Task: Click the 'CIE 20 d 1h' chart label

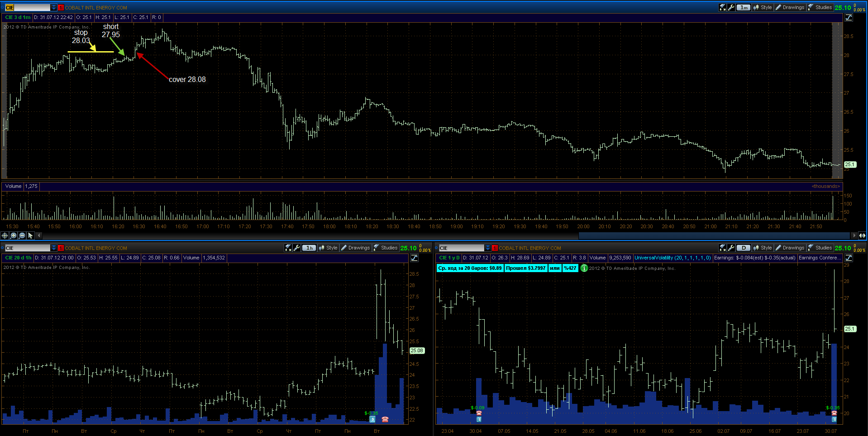Action: click(18, 258)
